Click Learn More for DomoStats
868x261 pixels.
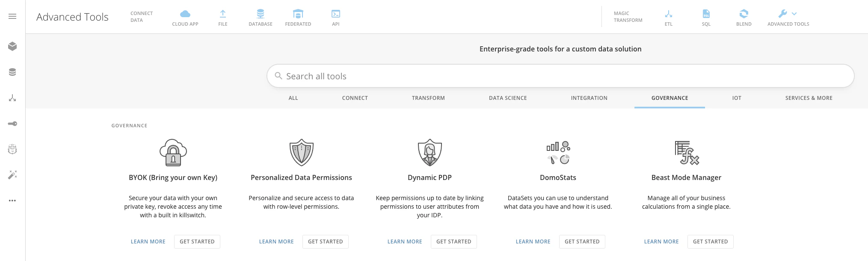[533, 242]
